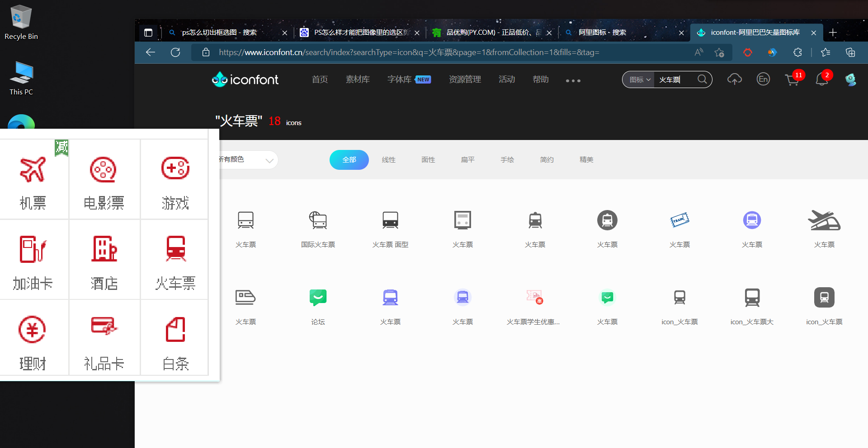Open the Recycle Bin on desktop
Screen dimensions: 868x448
[x=21, y=23]
